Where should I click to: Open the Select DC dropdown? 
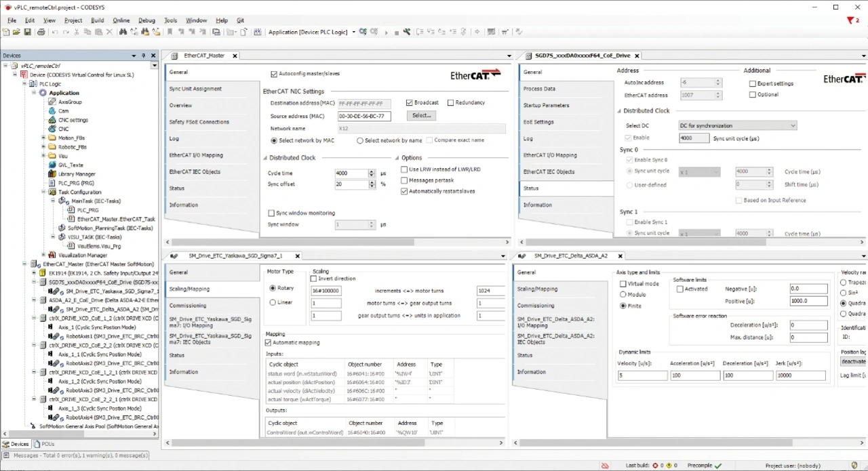click(737, 125)
